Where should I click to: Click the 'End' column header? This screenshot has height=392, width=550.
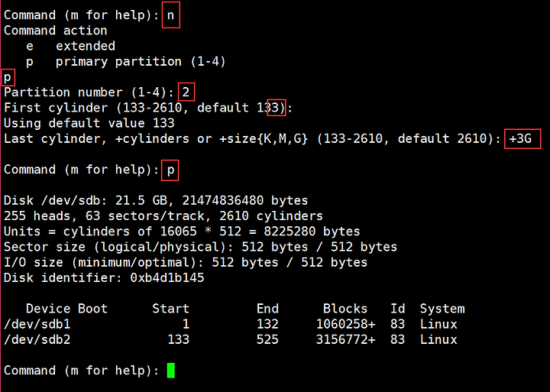click(267, 309)
